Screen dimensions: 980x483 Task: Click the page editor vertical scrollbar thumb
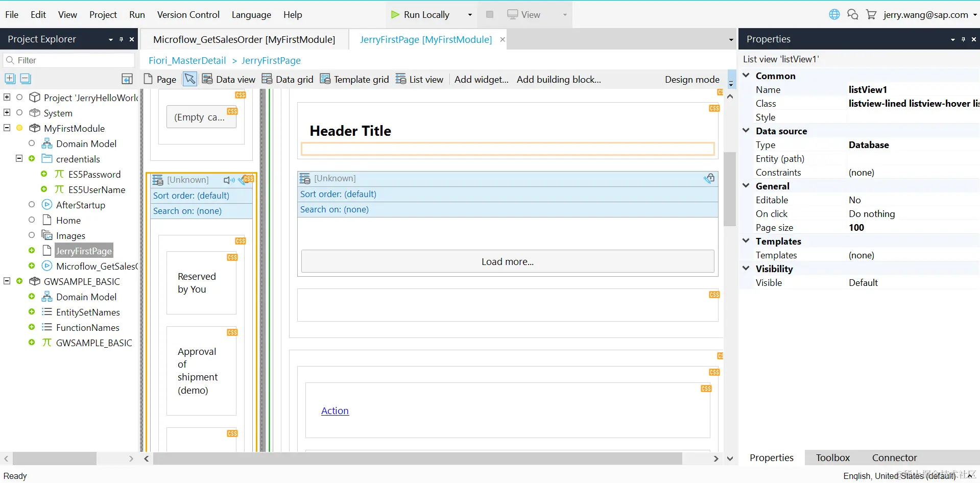730,189
